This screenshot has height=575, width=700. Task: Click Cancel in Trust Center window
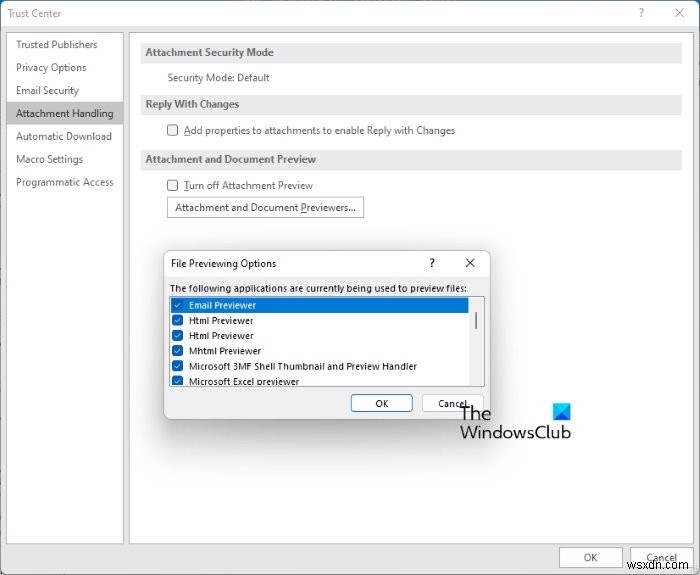(661, 557)
